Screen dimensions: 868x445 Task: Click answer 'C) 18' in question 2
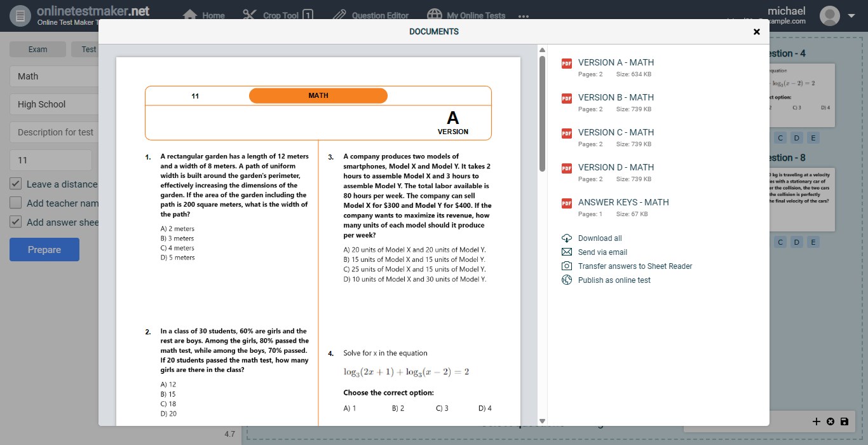[x=168, y=404]
